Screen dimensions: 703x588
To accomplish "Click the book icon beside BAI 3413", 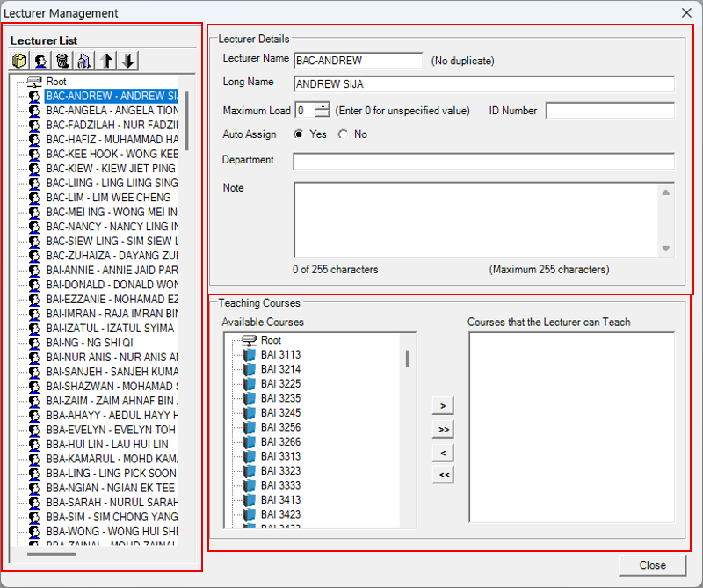I will pyautogui.click(x=250, y=500).
